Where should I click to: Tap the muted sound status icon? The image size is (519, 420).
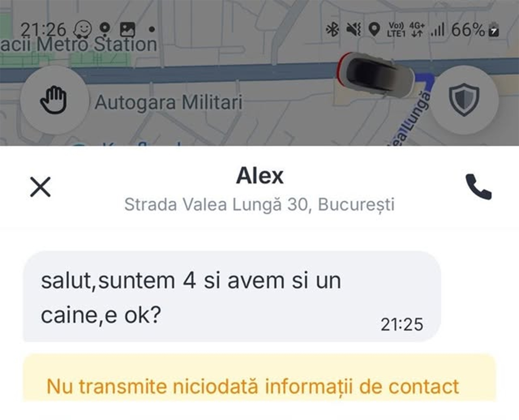353,29
